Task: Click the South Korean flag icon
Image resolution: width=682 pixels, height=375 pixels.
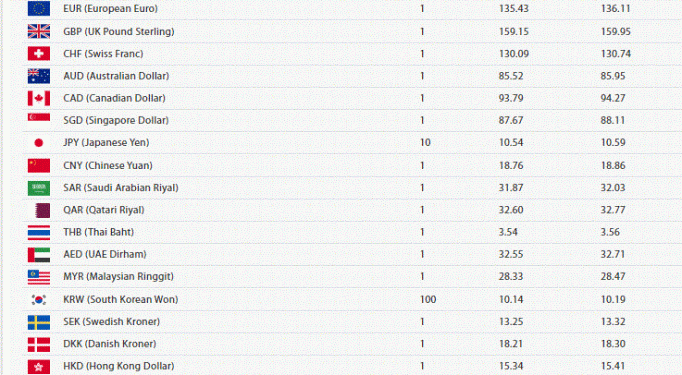Action: coord(39,299)
